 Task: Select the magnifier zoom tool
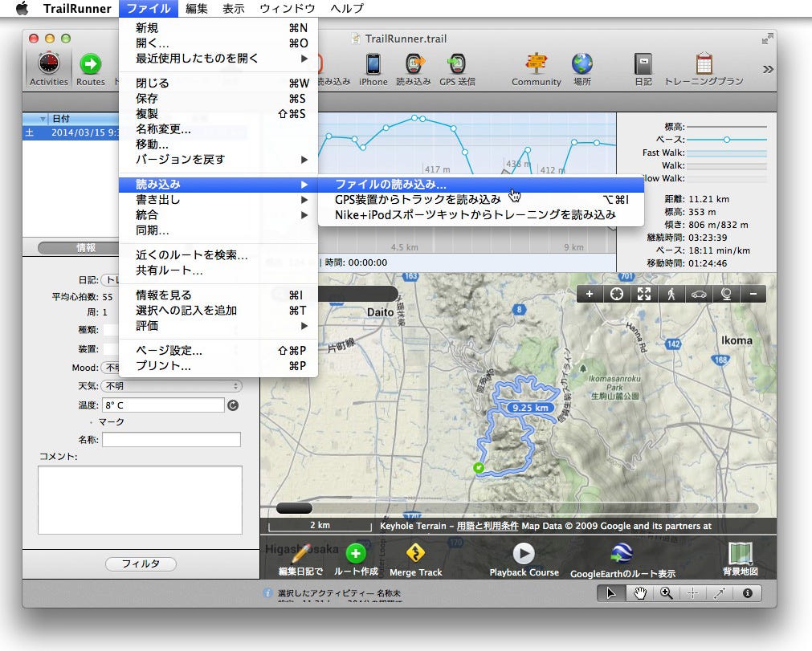(666, 593)
